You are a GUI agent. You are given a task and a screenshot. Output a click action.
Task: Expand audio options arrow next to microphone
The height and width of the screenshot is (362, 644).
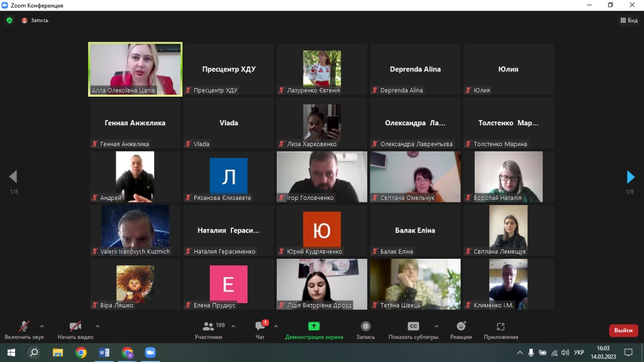click(42, 326)
